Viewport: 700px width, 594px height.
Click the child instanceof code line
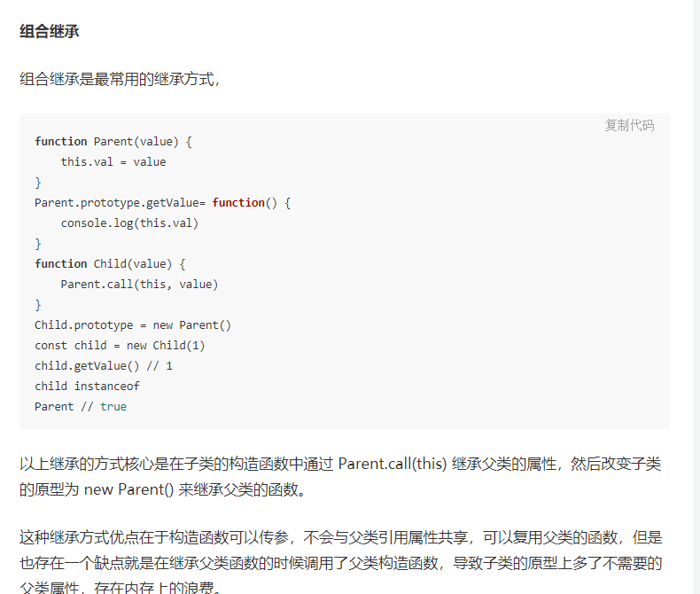pos(87,387)
